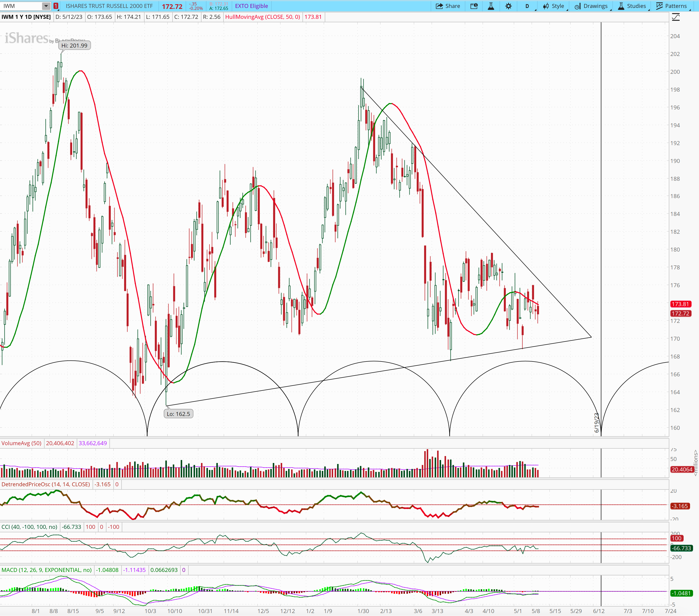Click HullMovingAvg value 173.81 in header
Viewport: 699px width, 616px height.
[313, 17]
